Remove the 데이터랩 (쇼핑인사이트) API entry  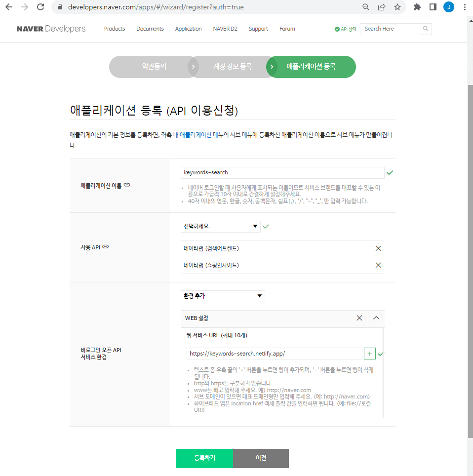tap(378, 265)
